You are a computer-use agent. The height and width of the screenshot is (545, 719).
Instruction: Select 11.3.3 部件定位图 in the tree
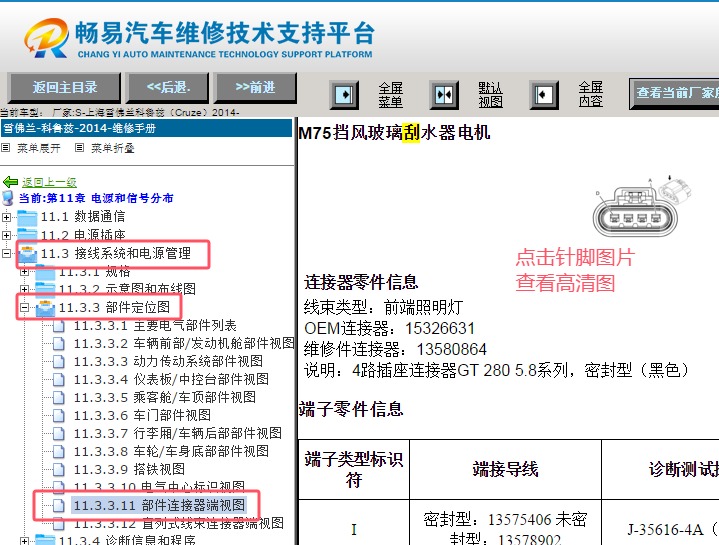coord(114,307)
